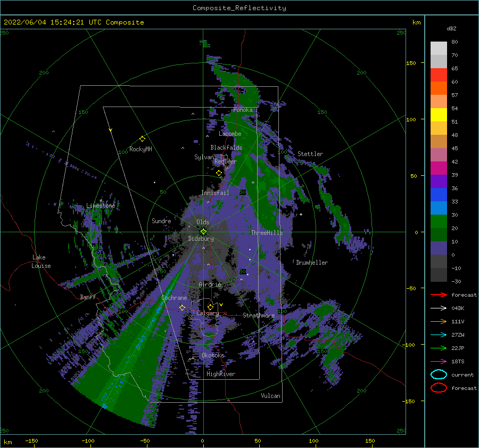Click the yellow marker at radar center
Image resolution: width=479 pixels, height=448 pixels.
click(203, 232)
